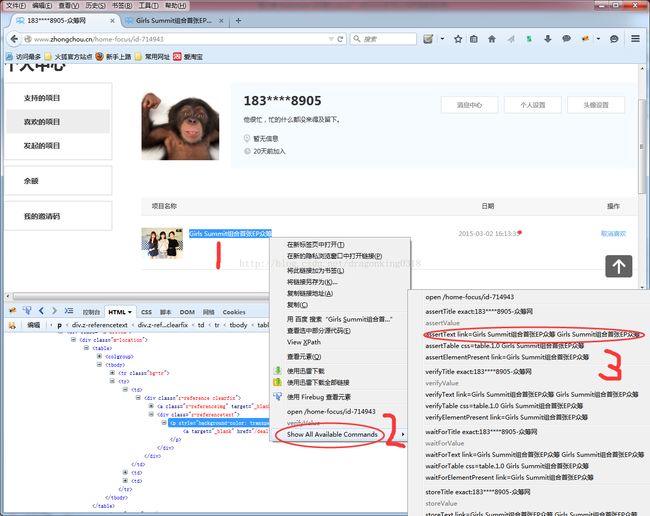Click the 消息中心 button
650x516 pixels.
(x=469, y=105)
